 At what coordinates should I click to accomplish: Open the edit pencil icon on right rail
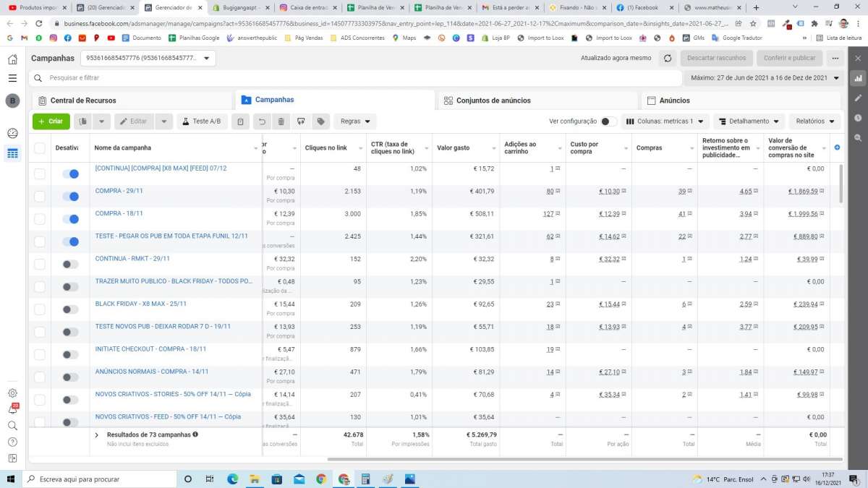pyautogui.click(x=858, y=98)
